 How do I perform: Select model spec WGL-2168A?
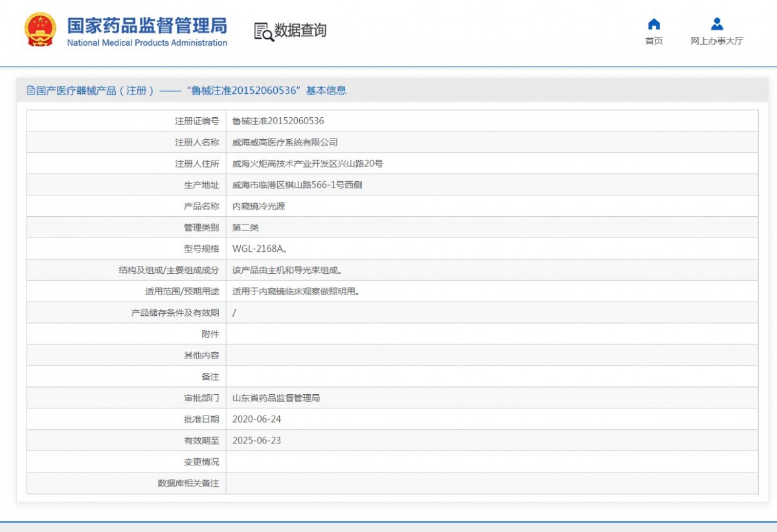[x=259, y=249]
